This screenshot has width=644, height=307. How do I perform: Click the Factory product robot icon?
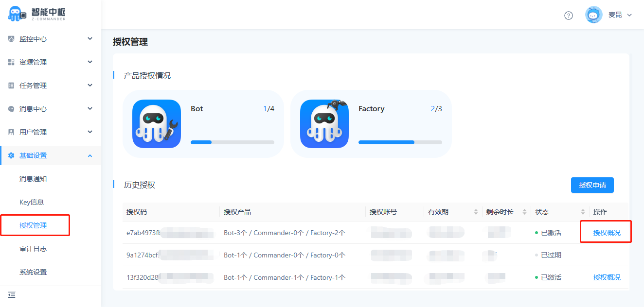click(x=324, y=124)
